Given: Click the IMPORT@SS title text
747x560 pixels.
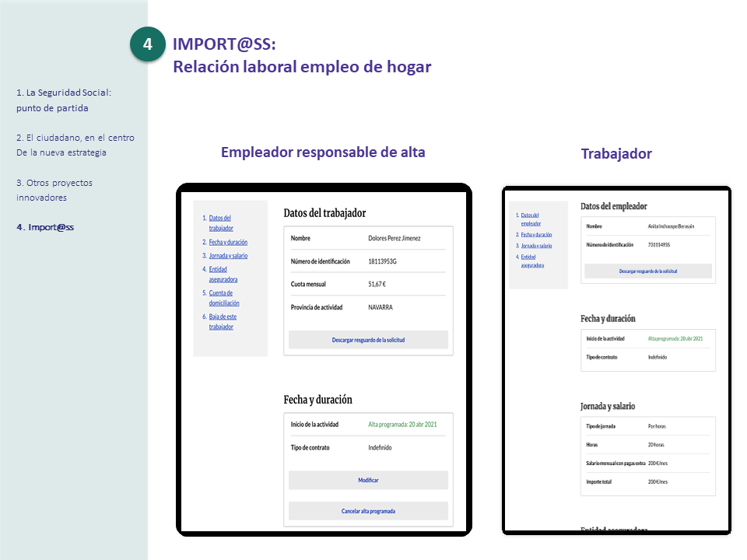Looking at the screenshot, I should point(224,44).
